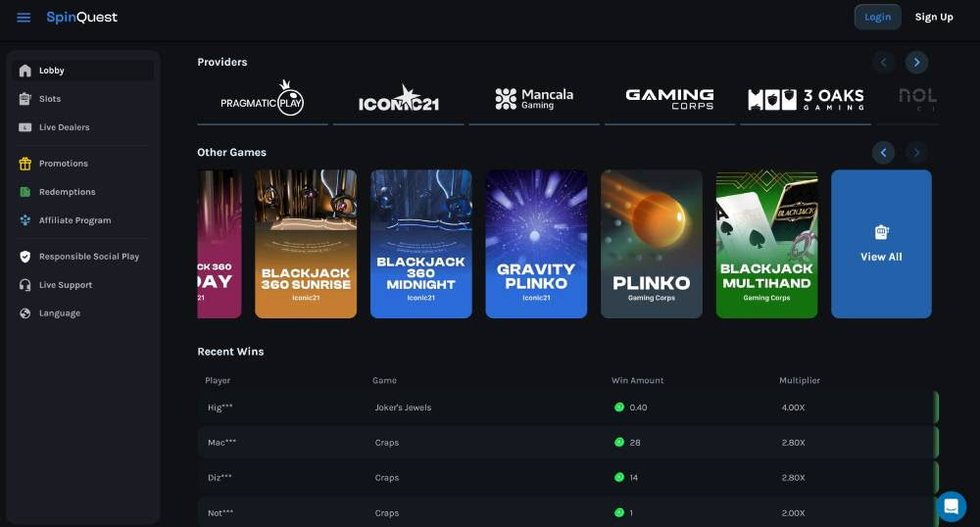Image resolution: width=980 pixels, height=527 pixels.
Task: Click the 2.00X multiplier value
Action: pyautogui.click(x=793, y=513)
